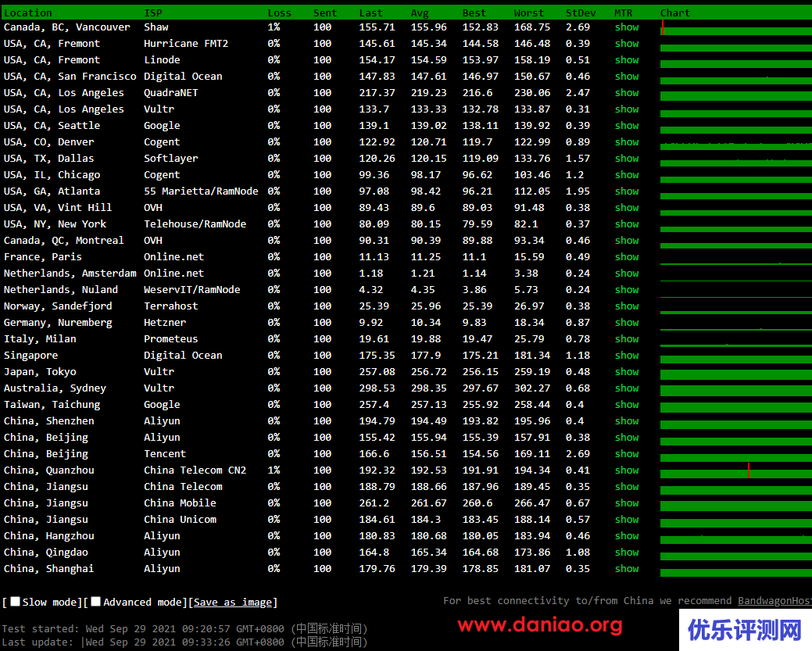Show MTR for Chicago Cogent row
Screen dimensions: 812x651
point(627,175)
